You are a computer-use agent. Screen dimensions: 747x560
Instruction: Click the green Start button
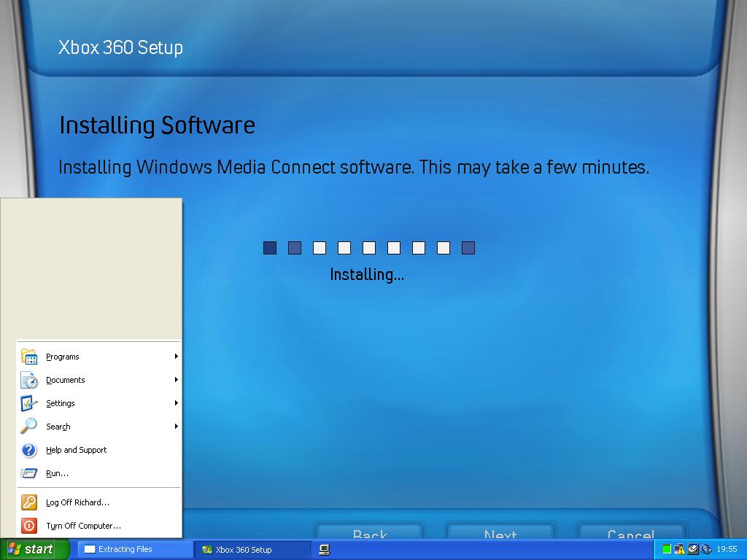coord(34,550)
